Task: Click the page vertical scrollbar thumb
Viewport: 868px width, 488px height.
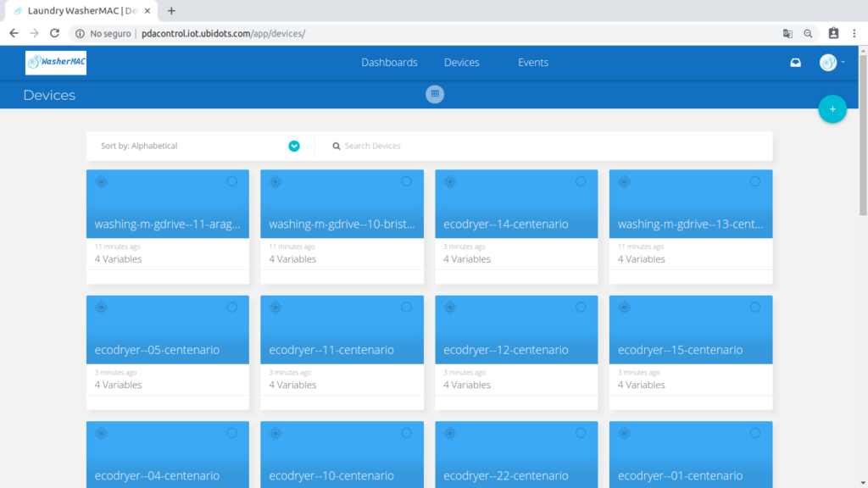Action: point(863,135)
